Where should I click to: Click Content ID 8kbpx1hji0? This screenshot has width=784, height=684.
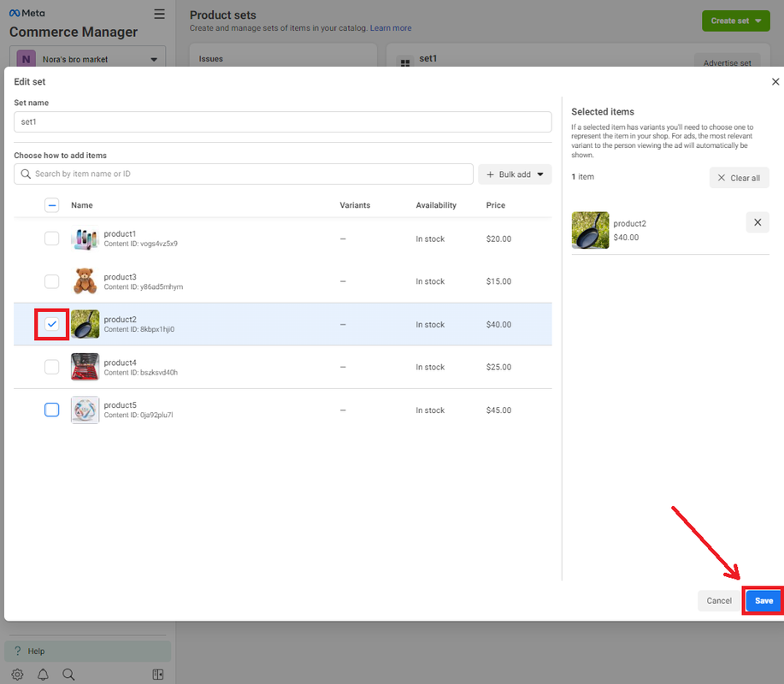pos(139,329)
